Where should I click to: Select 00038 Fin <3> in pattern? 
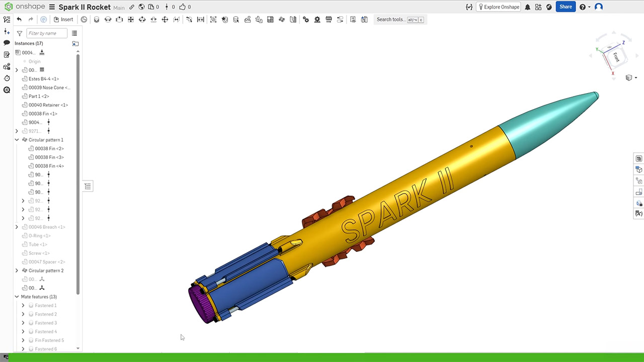tap(49, 157)
